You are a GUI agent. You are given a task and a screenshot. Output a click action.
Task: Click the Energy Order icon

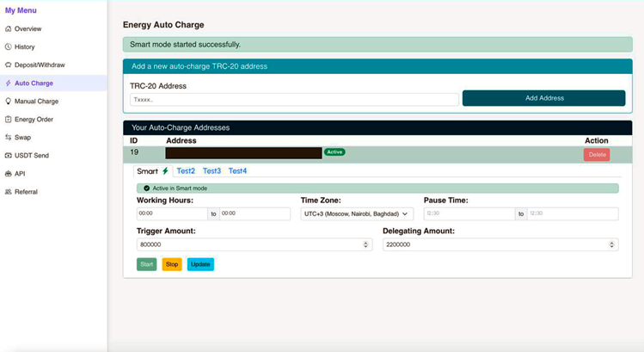(x=9, y=119)
